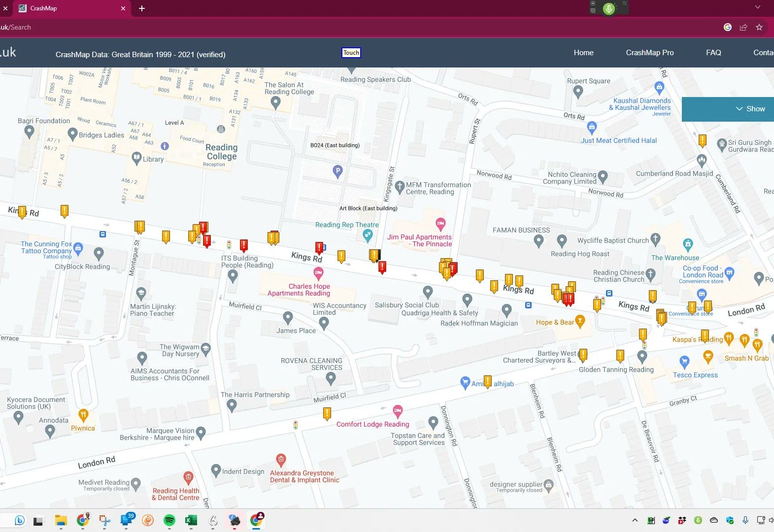Viewport: 774px width, 532px height.
Task: Click yellow crash marker near Comfort Lodge Reading
Action: click(x=327, y=413)
